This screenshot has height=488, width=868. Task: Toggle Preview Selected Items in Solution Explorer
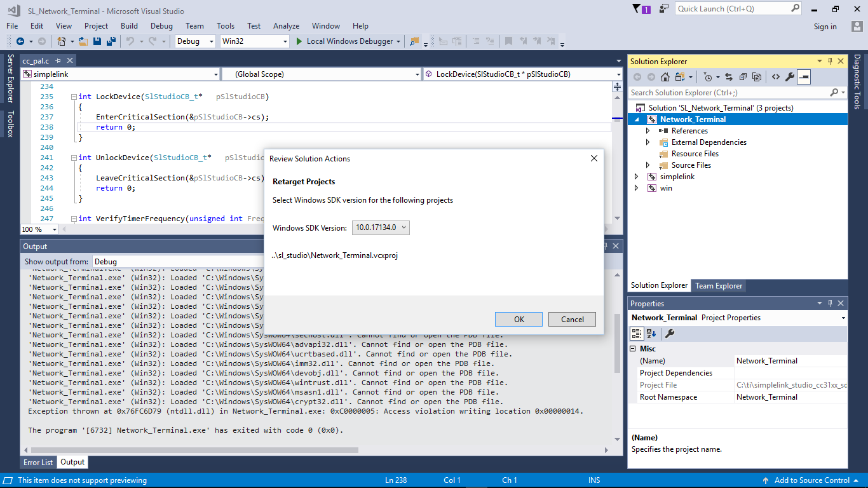pos(804,77)
